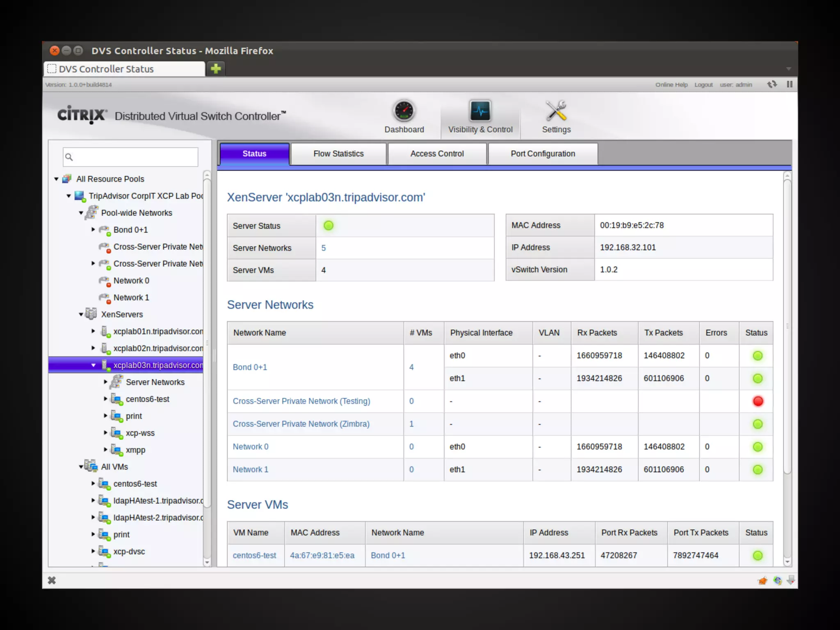Click the pause icon in top bar
This screenshot has width=840, height=630.
pyautogui.click(x=790, y=84)
